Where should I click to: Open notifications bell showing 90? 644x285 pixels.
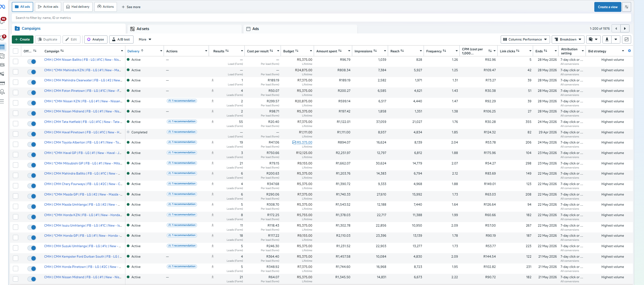point(2,21)
